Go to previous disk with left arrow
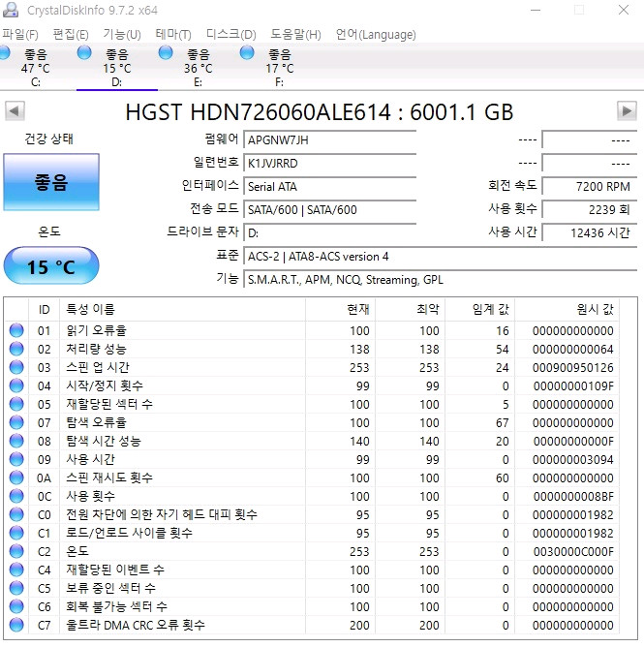 click(x=15, y=111)
